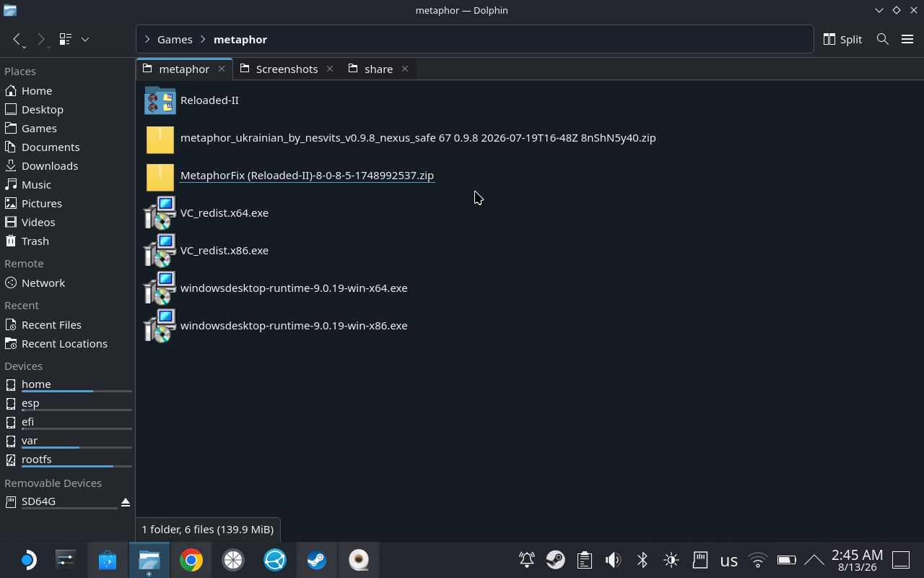Switch to the Screenshots tab
924x578 pixels.
pos(287,69)
